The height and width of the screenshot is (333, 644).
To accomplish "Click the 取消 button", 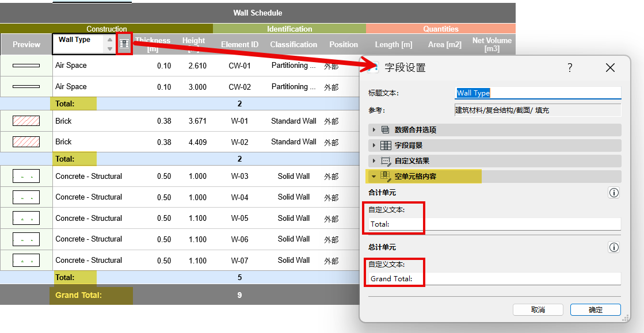I will point(538,310).
